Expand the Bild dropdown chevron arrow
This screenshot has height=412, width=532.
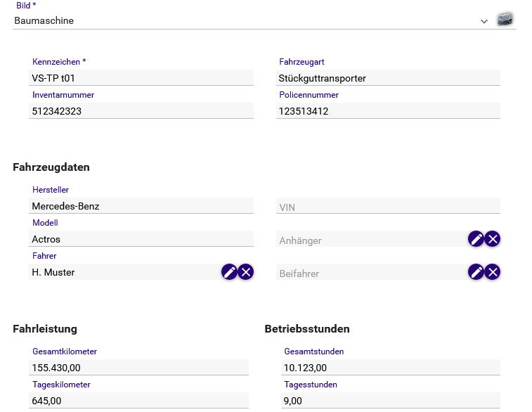click(484, 21)
